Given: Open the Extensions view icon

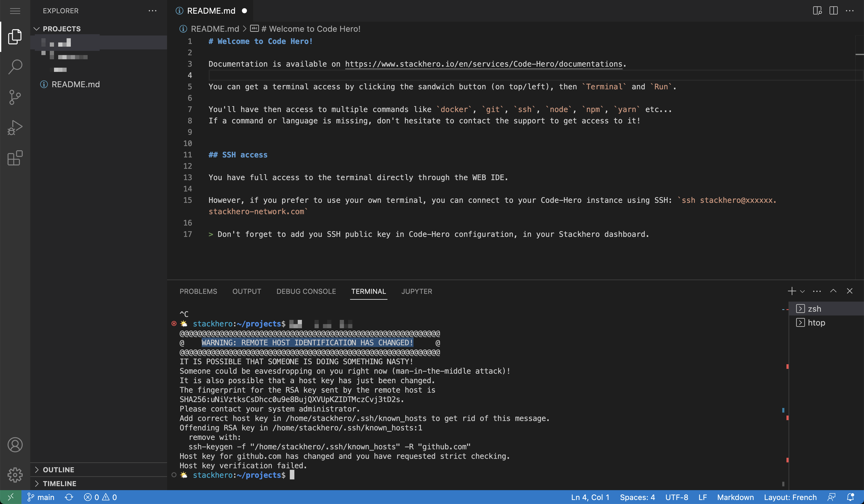Looking at the screenshot, I should (x=15, y=158).
